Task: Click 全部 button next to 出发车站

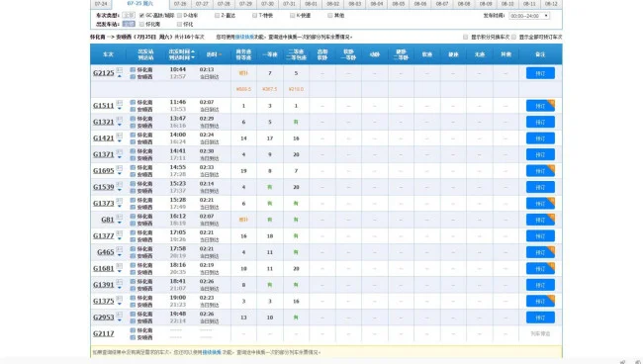Action: [129, 24]
